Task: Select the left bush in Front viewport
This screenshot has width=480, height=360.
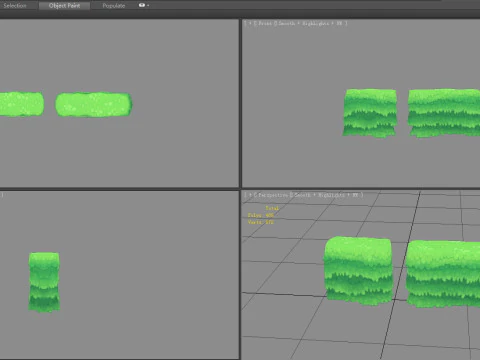Action: tap(370, 113)
